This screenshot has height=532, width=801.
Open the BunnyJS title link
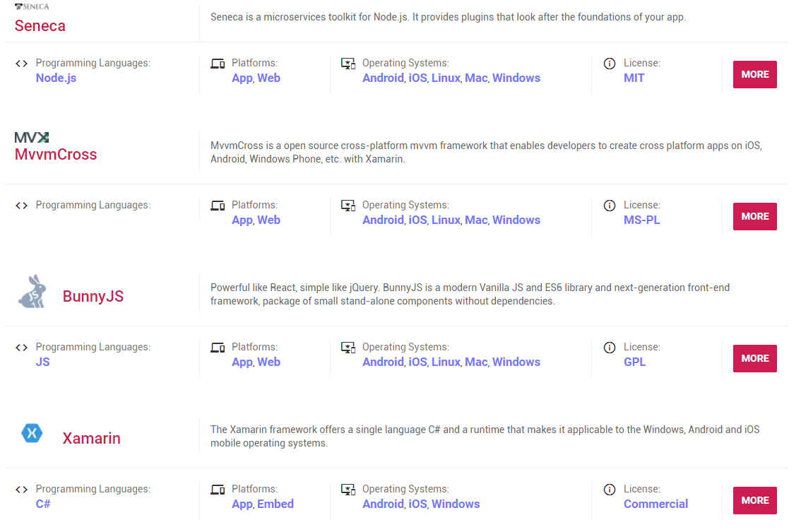click(93, 297)
